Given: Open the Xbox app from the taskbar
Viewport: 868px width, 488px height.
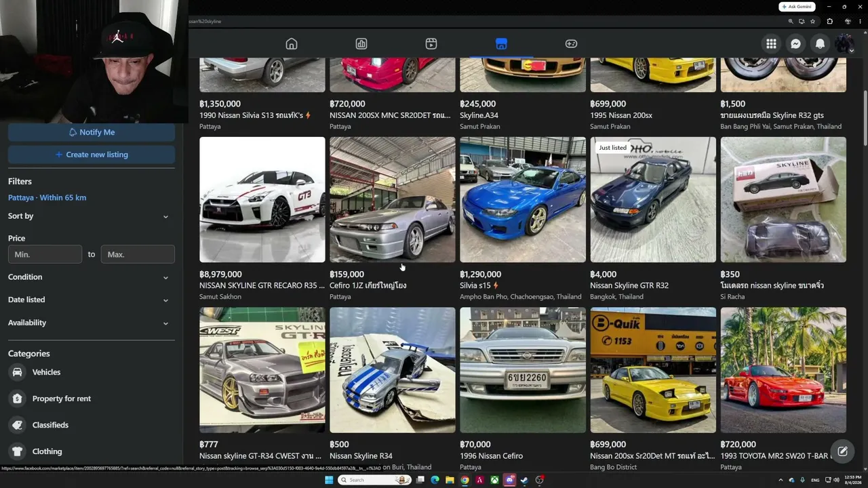Looking at the screenshot, I should [x=494, y=480].
